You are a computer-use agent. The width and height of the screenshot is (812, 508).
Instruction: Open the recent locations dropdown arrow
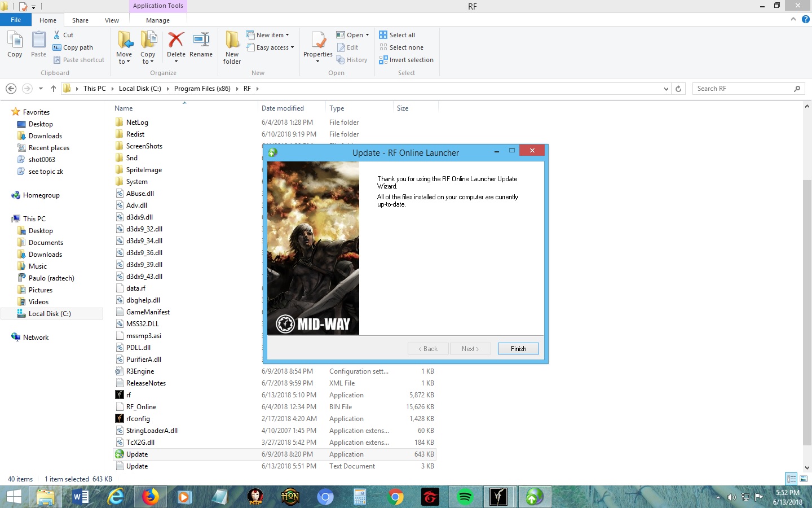pos(41,89)
